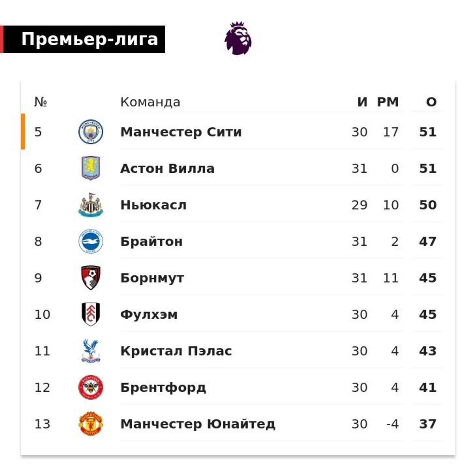Open the Борнмут team link
Screen dimensions: 476x468
pyautogui.click(x=152, y=278)
